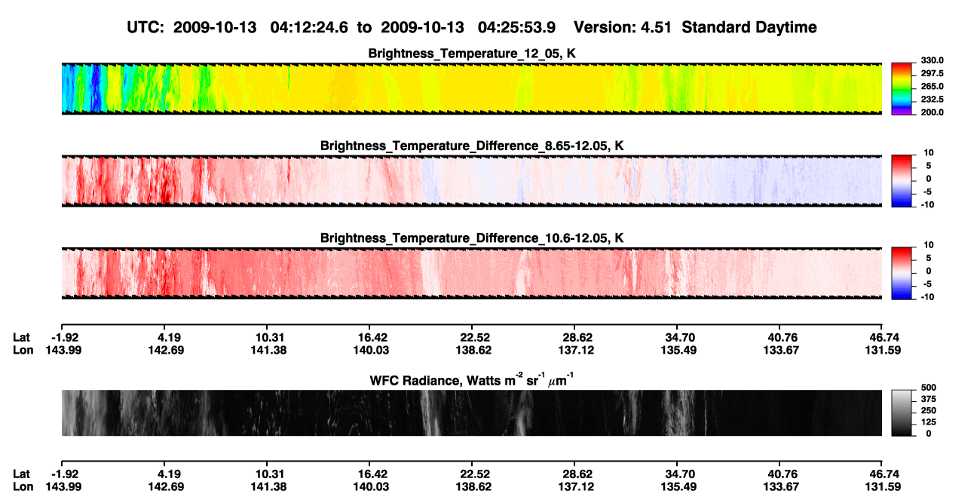Click latitude 16.42 on the upper axis
The height and width of the screenshot is (503, 980).
(369, 337)
